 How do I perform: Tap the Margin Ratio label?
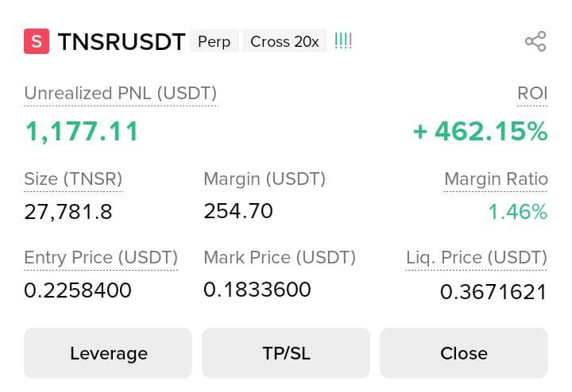496,179
